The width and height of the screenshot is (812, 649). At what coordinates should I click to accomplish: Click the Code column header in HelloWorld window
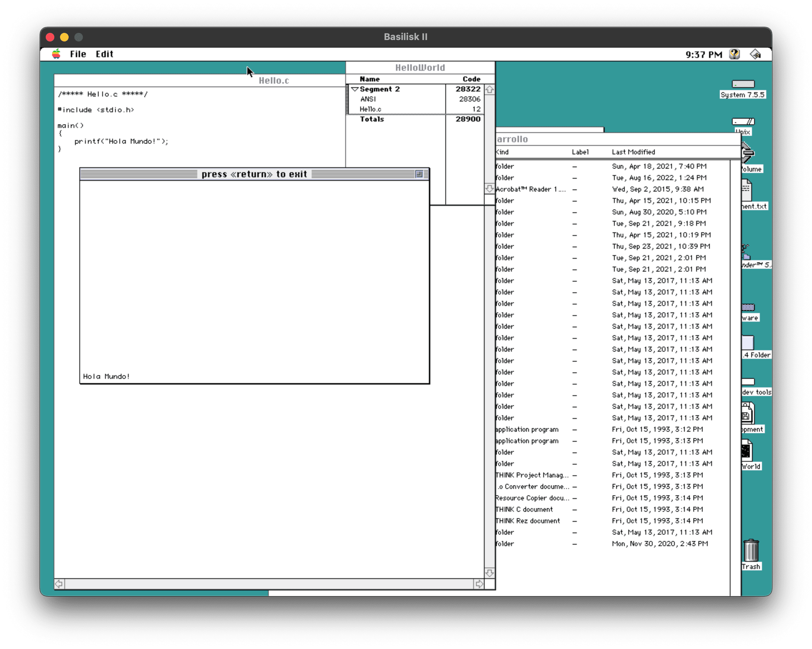(x=471, y=79)
